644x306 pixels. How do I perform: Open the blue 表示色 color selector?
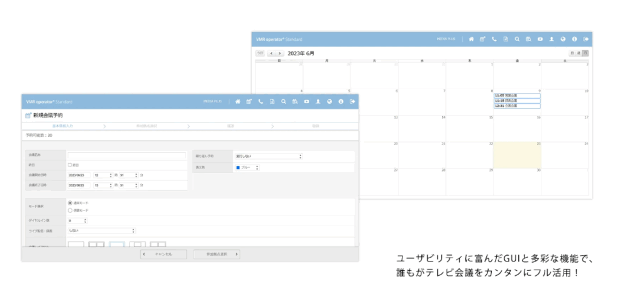pos(248,168)
